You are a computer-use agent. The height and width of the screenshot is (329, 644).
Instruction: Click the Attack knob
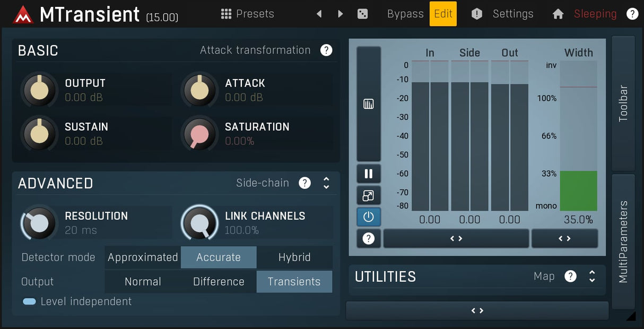(199, 90)
